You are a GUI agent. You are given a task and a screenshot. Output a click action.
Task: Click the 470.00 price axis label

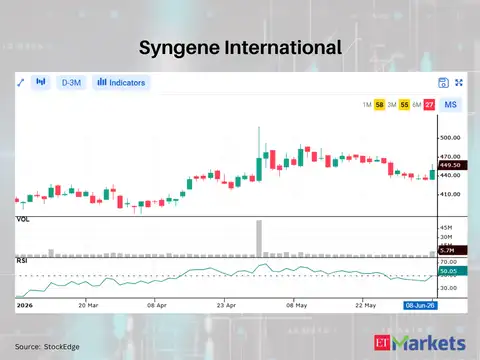pos(450,156)
